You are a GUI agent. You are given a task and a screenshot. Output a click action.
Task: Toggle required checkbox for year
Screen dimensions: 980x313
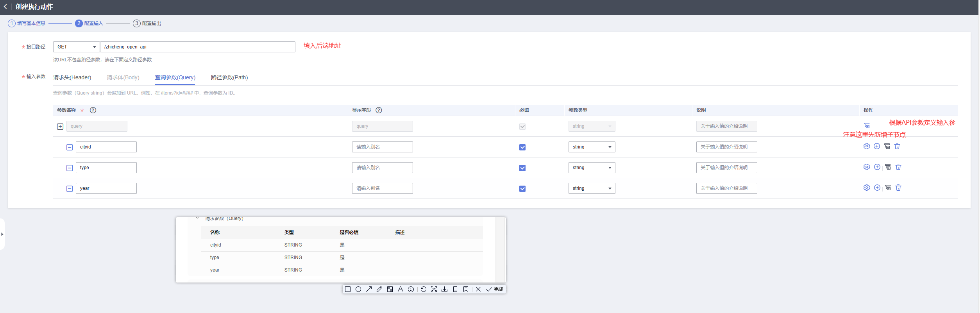pos(522,189)
